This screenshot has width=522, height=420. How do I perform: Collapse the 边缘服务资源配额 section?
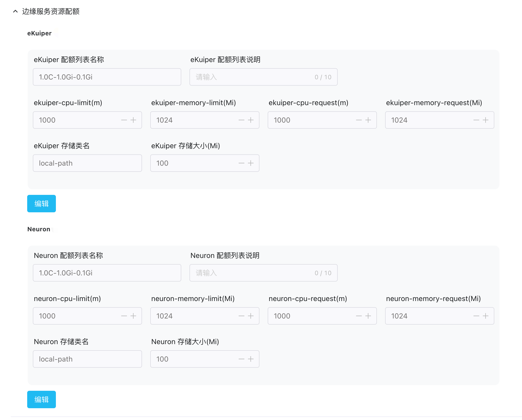(15, 11)
